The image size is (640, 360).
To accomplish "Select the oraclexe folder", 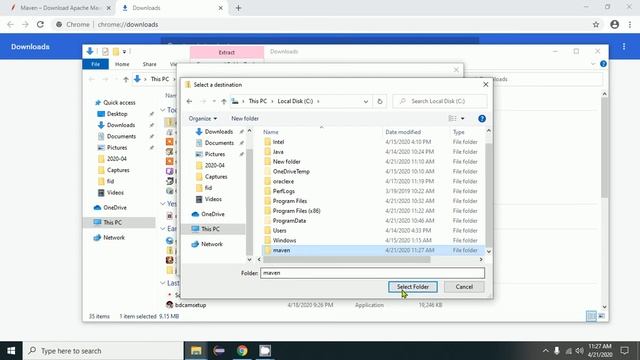I will [283, 181].
